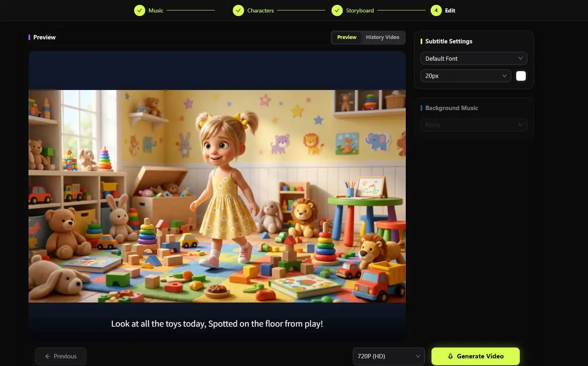
Task: Click the step 4 Edit number badge
Action: tap(436, 10)
